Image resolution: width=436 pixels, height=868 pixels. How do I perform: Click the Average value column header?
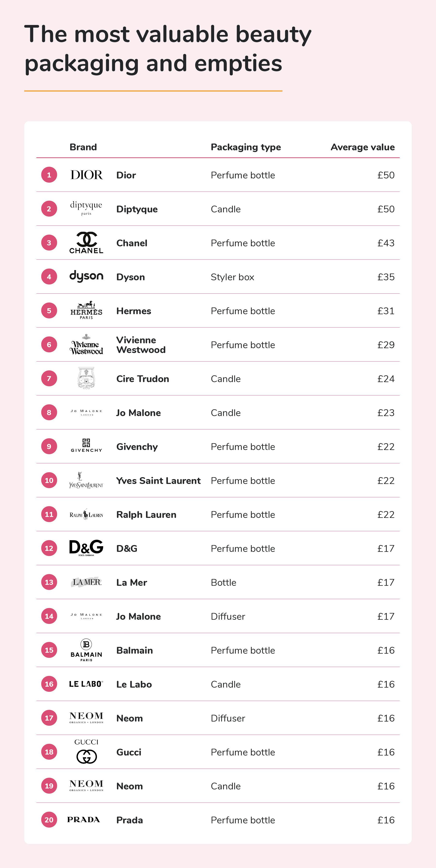tap(362, 147)
